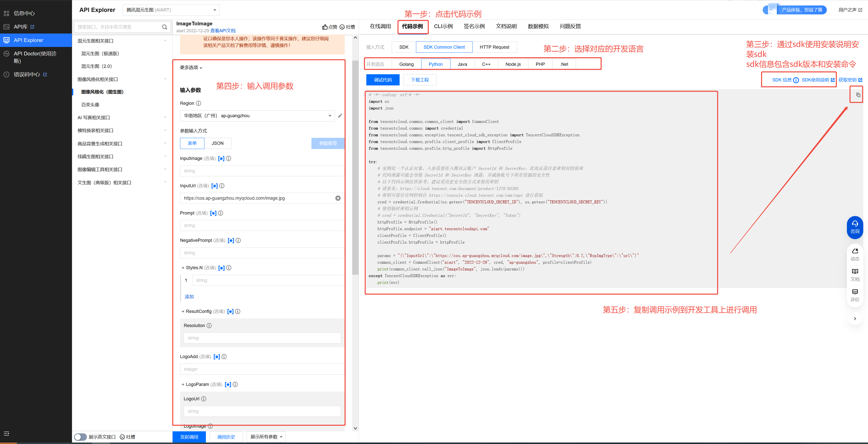Open the 获取密钥 link

point(850,80)
